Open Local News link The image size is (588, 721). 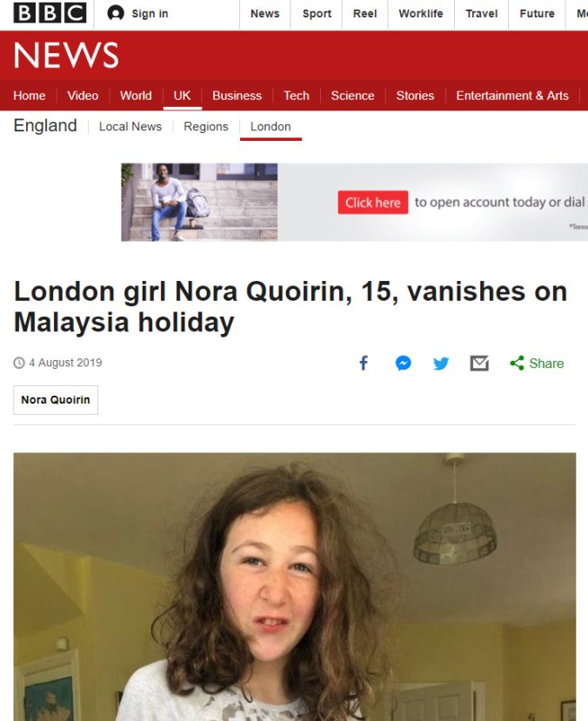tap(130, 126)
